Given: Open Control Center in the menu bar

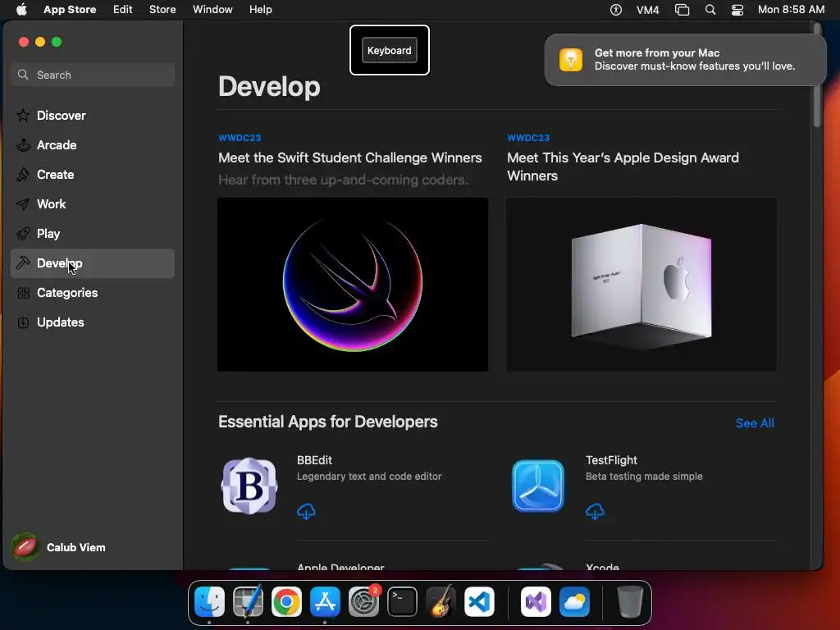Looking at the screenshot, I should point(737,10).
